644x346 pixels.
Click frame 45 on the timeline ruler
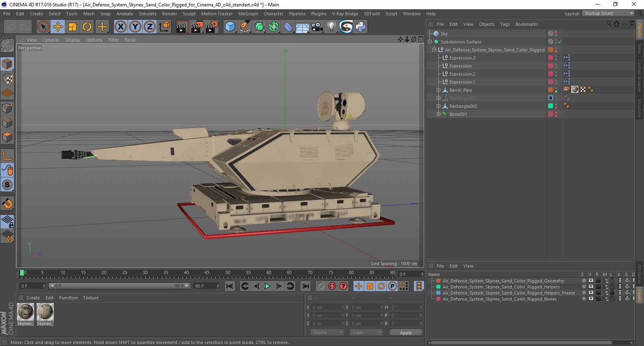(207, 273)
